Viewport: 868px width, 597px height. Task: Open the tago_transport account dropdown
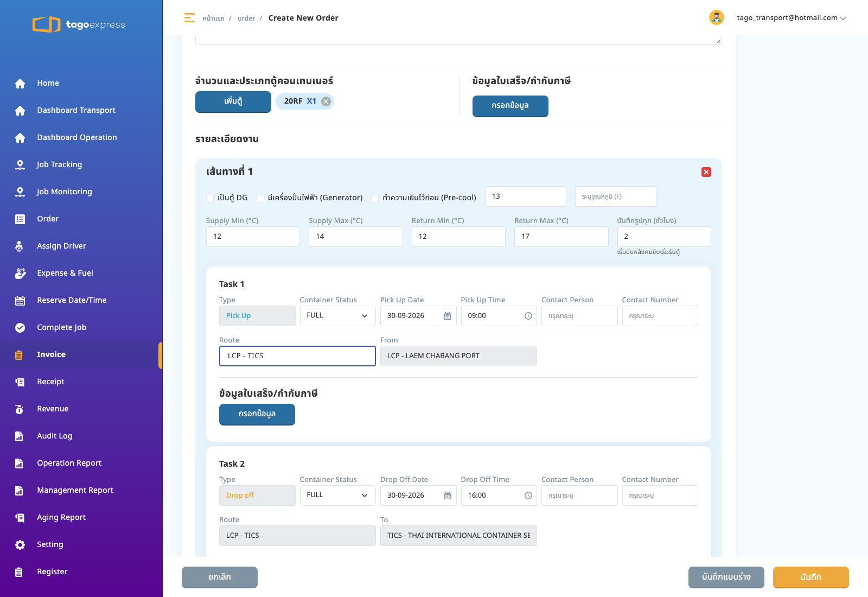(x=791, y=18)
